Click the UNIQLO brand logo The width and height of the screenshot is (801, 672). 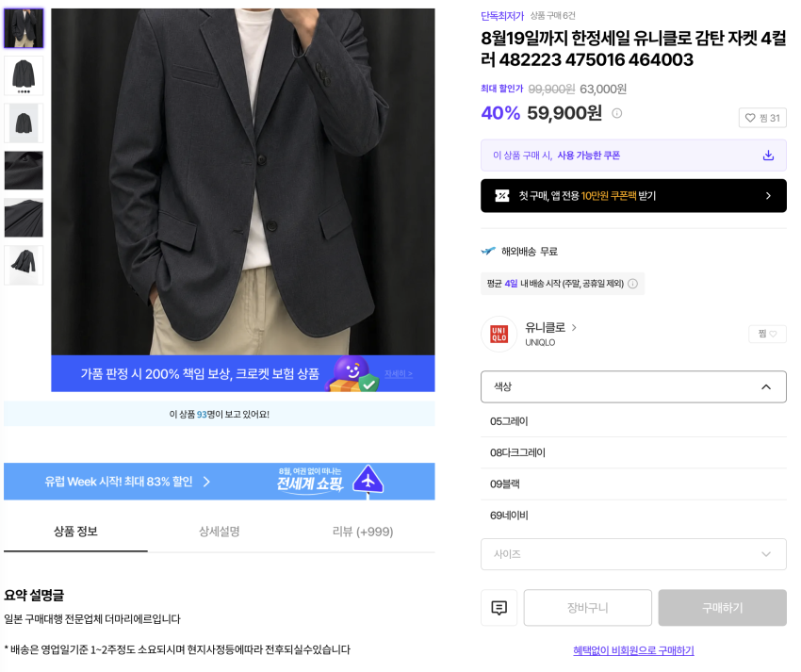pos(499,335)
